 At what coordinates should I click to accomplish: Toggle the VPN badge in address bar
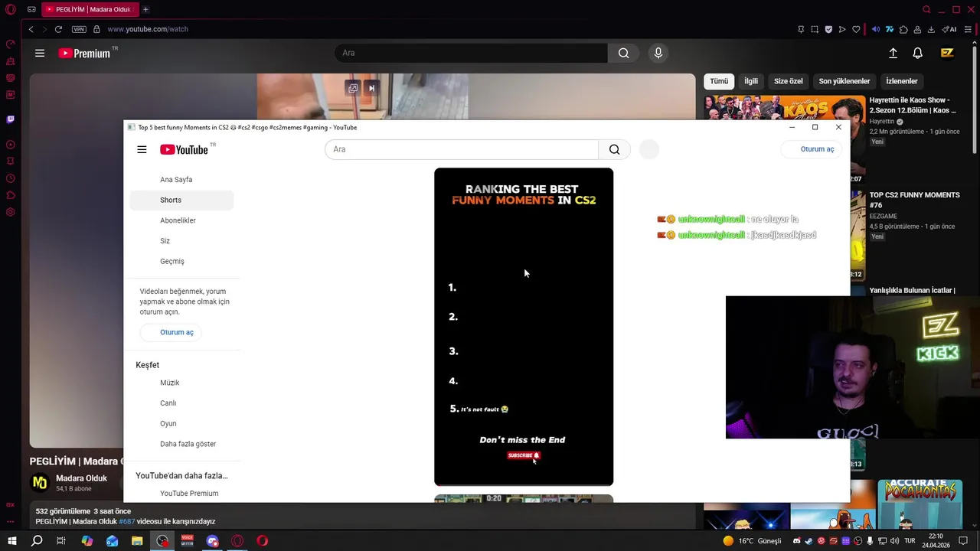pos(79,29)
